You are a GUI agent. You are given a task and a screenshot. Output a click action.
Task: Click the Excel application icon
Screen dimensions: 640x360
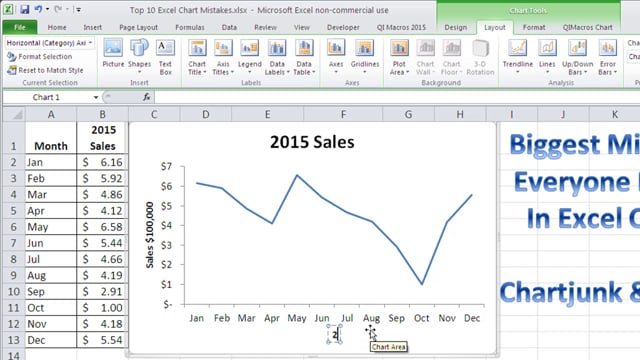pyautogui.click(x=8, y=9)
